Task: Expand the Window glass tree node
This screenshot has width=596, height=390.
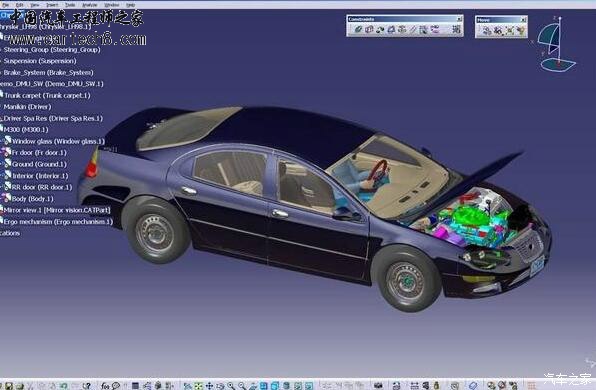Action: (2, 141)
